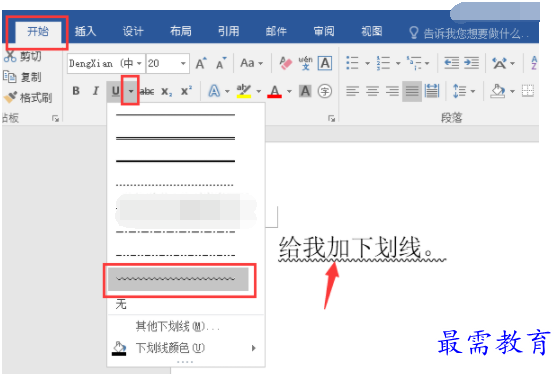Viewport: 559px width, 374px height.
Task: Toggle justify alignment
Action: tap(412, 91)
